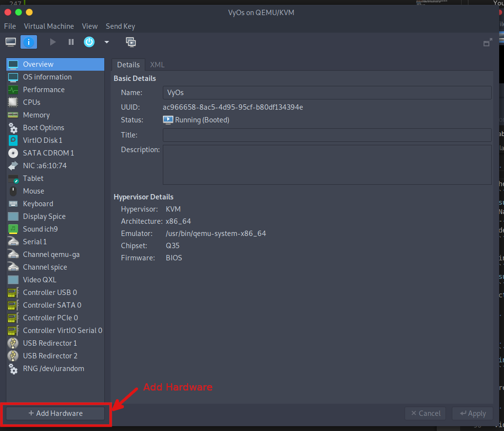Select the Performance entry
This screenshot has height=431, width=504.
55,90
